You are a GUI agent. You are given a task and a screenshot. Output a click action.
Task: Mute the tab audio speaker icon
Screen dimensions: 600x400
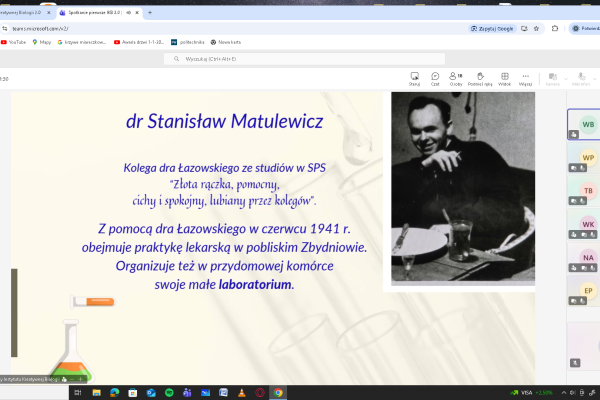tap(129, 13)
